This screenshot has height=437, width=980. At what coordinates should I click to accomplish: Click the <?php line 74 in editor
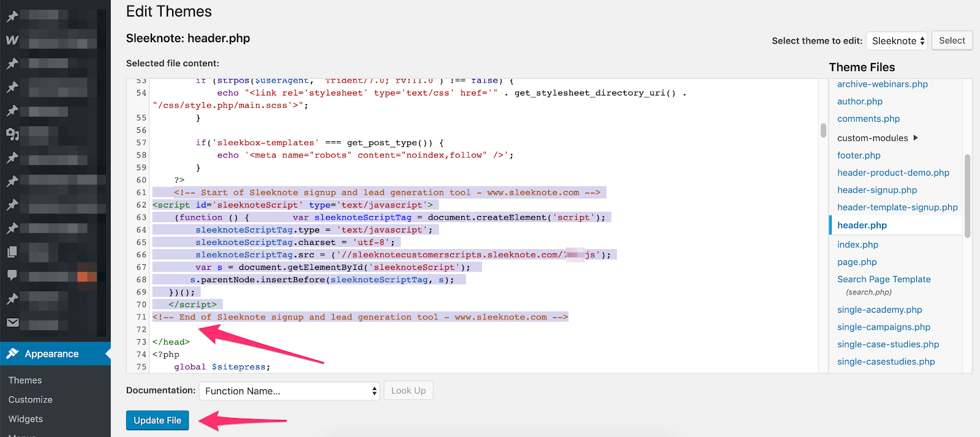(x=166, y=354)
